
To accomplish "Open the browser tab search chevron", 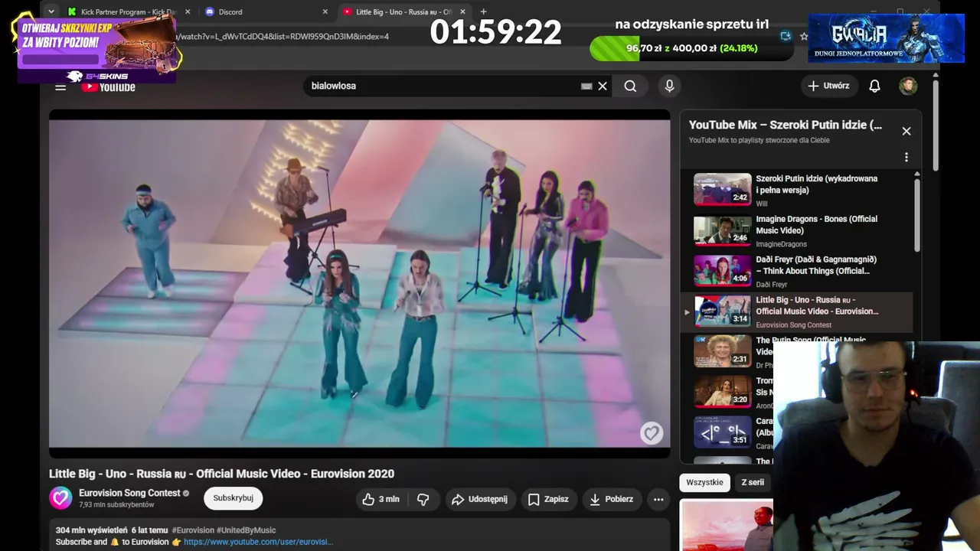I will click(x=51, y=11).
